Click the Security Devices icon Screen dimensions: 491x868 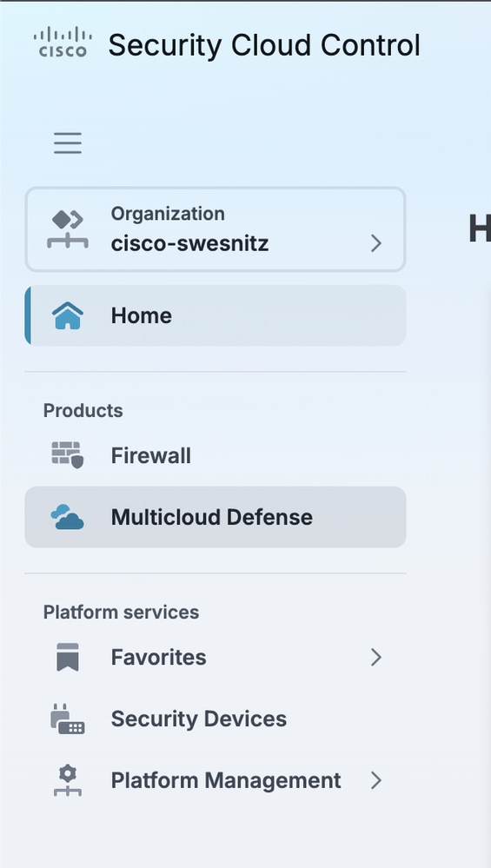[x=68, y=719]
